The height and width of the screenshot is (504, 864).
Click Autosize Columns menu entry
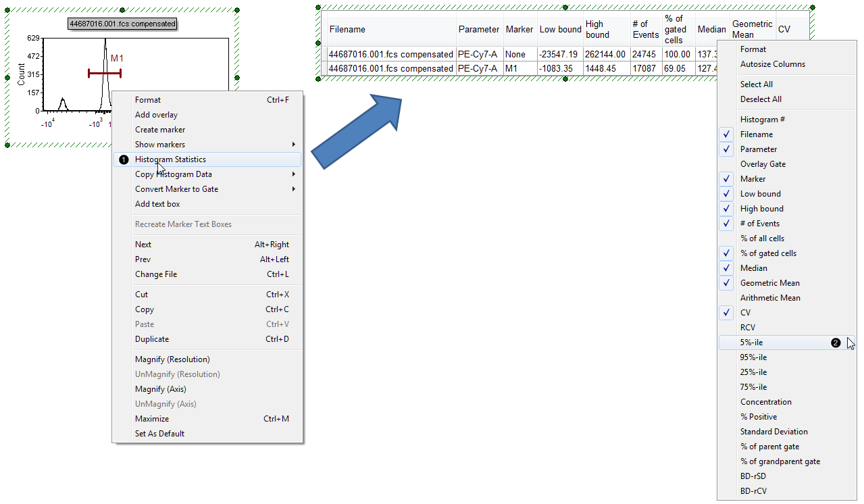tap(773, 64)
